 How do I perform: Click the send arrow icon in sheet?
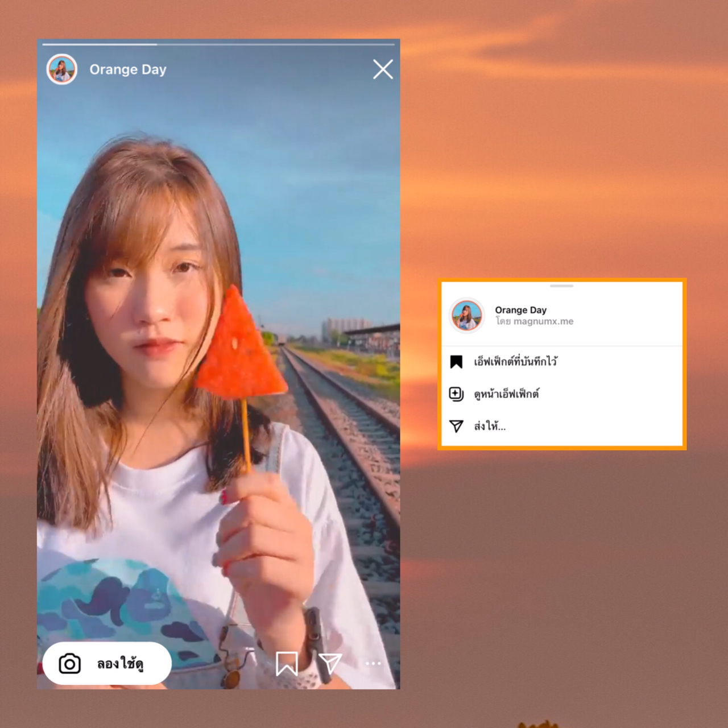click(456, 427)
